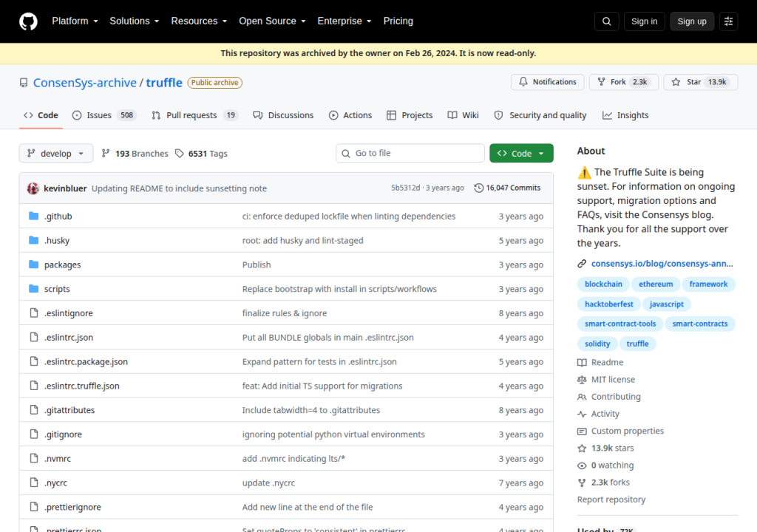Open the Projects tab
Screen dimensions: 757x532
(x=410, y=115)
